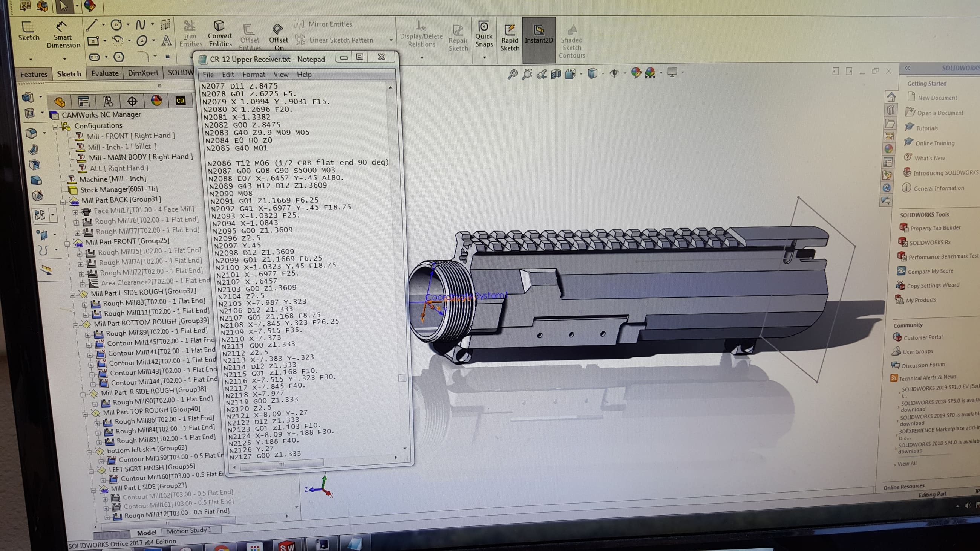Switch to the Evaluate tab
This screenshot has width=980, height=551.
104,73
